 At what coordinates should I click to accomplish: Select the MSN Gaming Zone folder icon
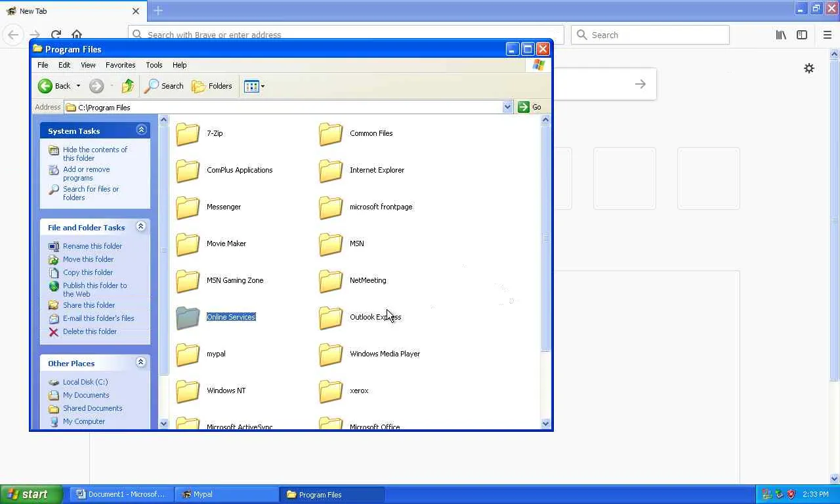coord(188,280)
